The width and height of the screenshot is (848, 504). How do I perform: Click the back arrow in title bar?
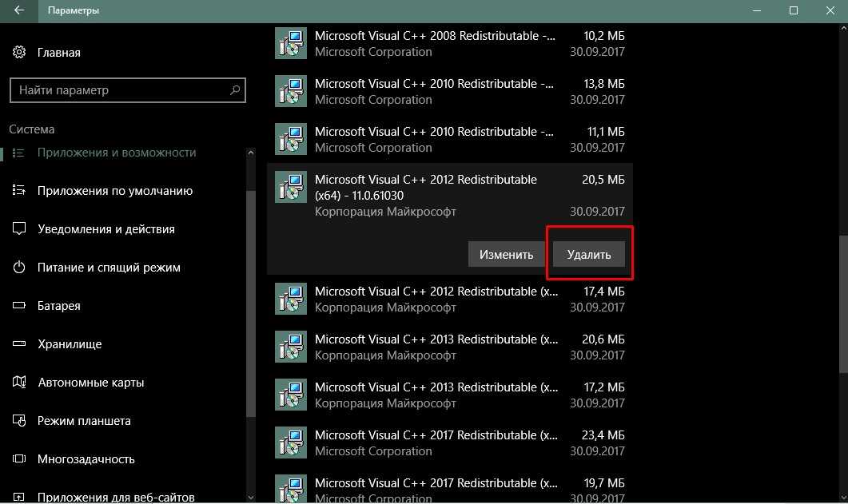pyautogui.click(x=18, y=11)
